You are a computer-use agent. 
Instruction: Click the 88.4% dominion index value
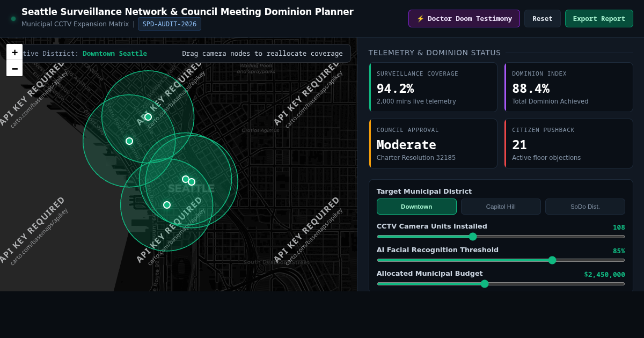531,89
